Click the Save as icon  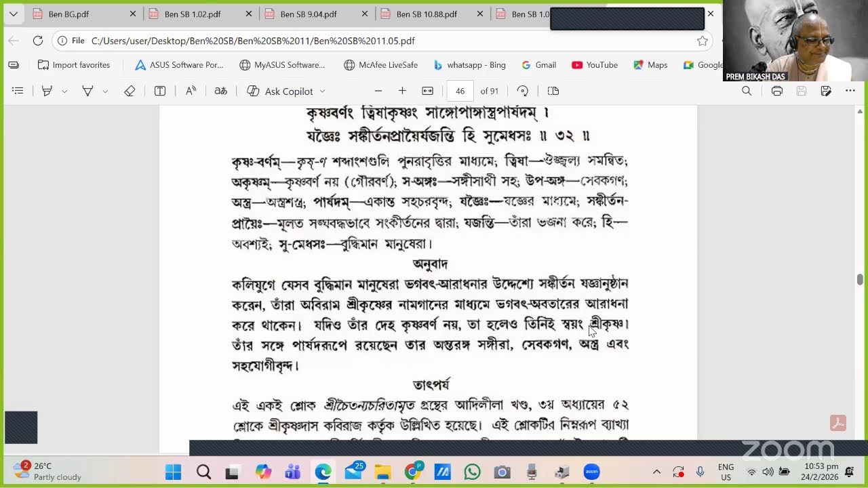pyautogui.click(x=826, y=91)
